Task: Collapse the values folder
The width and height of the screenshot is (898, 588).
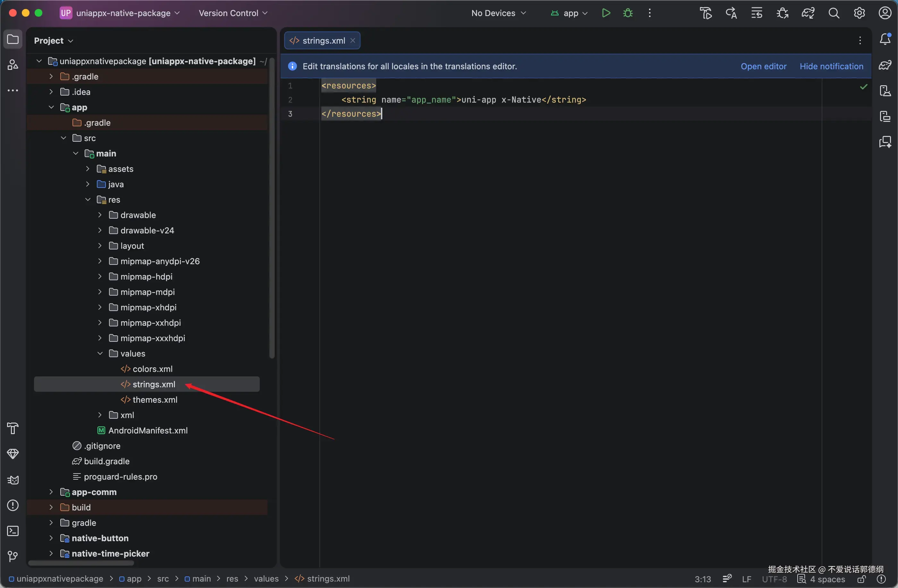Action: pos(100,353)
